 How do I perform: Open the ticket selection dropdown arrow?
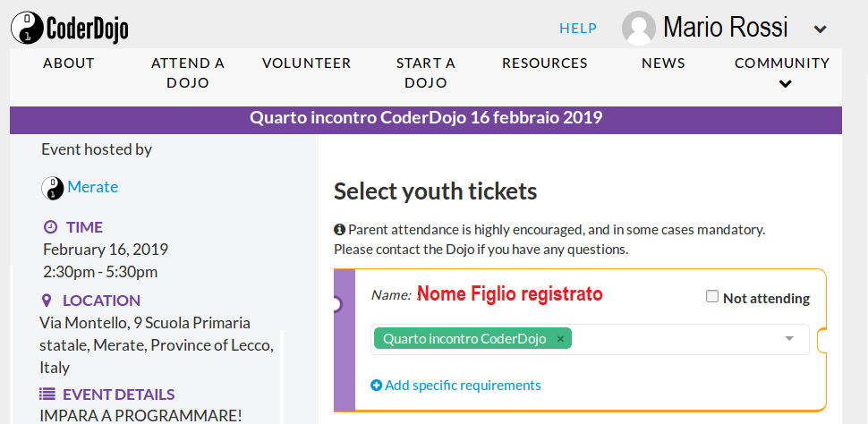click(x=790, y=339)
